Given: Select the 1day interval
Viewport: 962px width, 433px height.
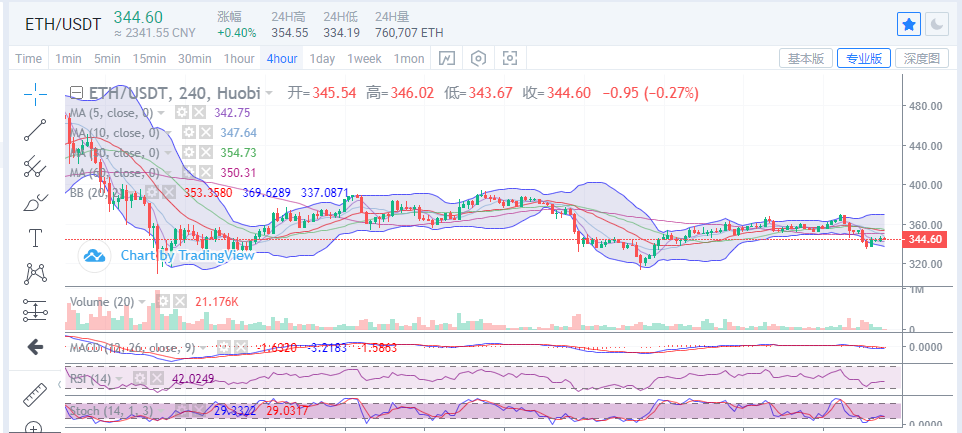Looking at the screenshot, I should pos(322,59).
